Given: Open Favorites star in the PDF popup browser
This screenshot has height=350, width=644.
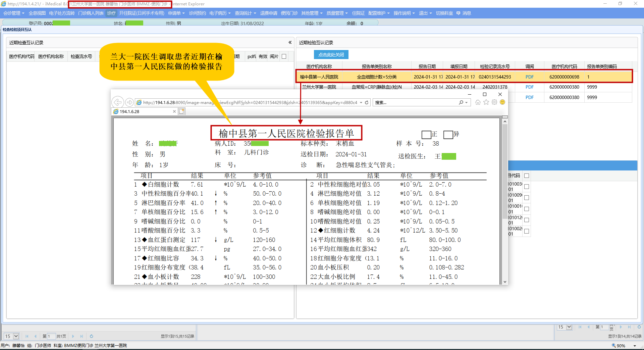Looking at the screenshot, I should (x=486, y=102).
